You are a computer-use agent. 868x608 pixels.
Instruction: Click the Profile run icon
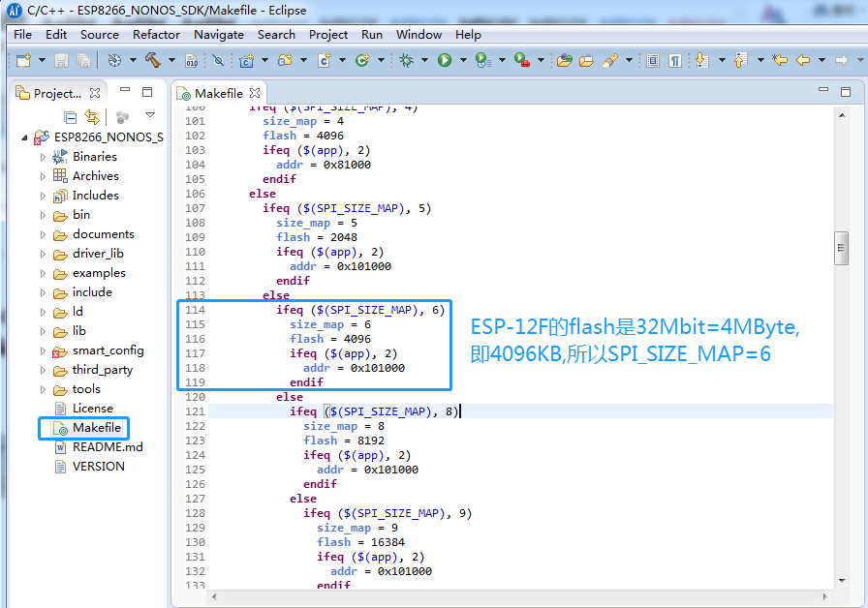click(483, 60)
